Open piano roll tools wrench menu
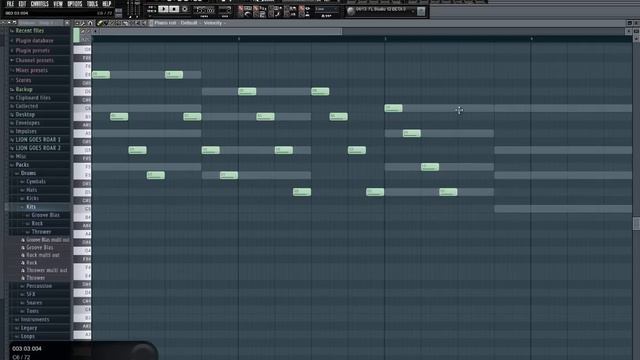 pos(83,23)
